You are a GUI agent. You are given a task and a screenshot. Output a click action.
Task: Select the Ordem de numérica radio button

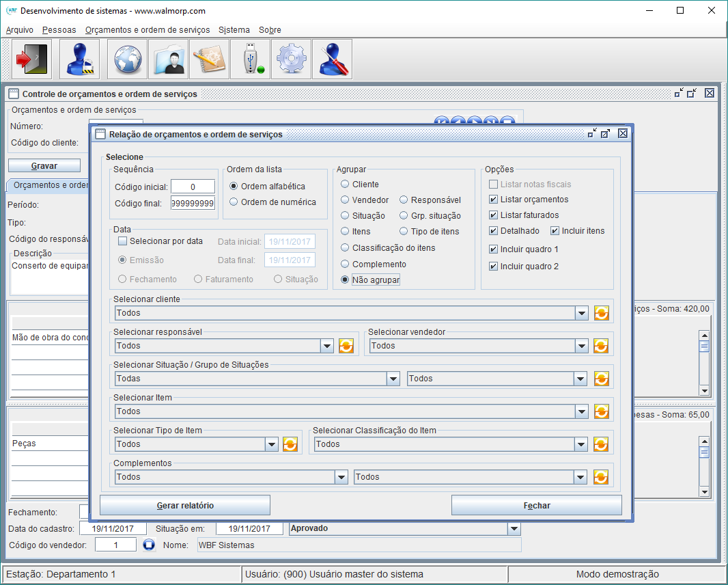(x=234, y=202)
